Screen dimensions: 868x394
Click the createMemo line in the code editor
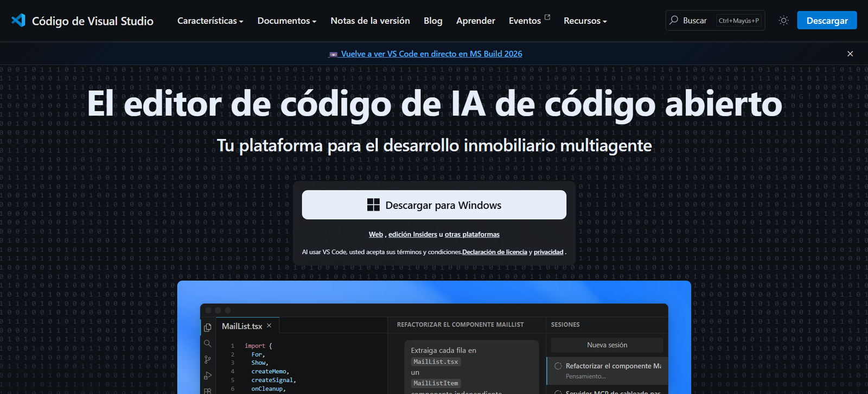click(270, 372)
